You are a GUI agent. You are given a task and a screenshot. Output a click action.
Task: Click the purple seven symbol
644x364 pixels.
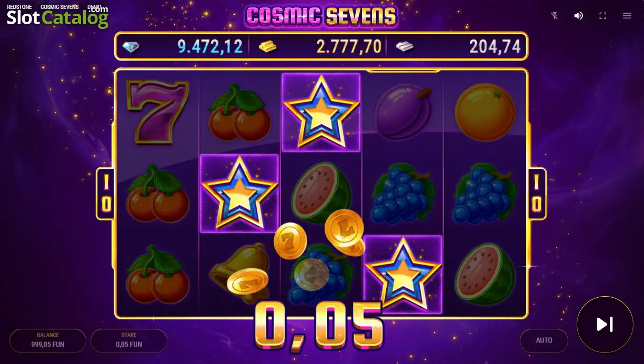click(158, 111)
